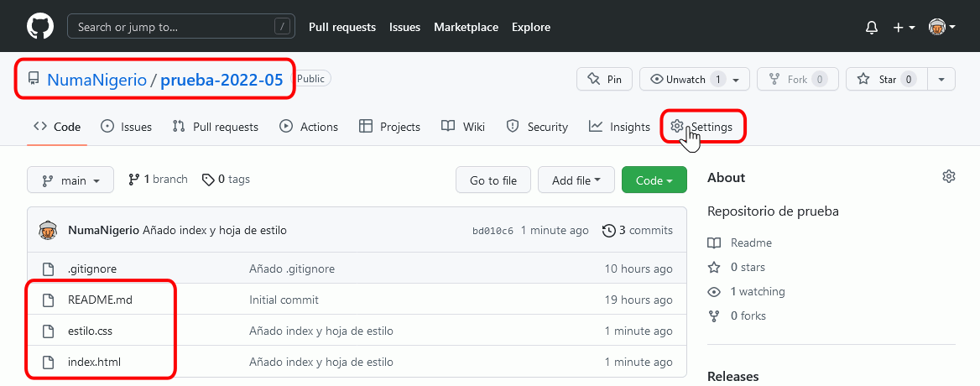Click the 10 hours ago timestamp
Viewport: 980px width, 386px height.
[639, 269]
